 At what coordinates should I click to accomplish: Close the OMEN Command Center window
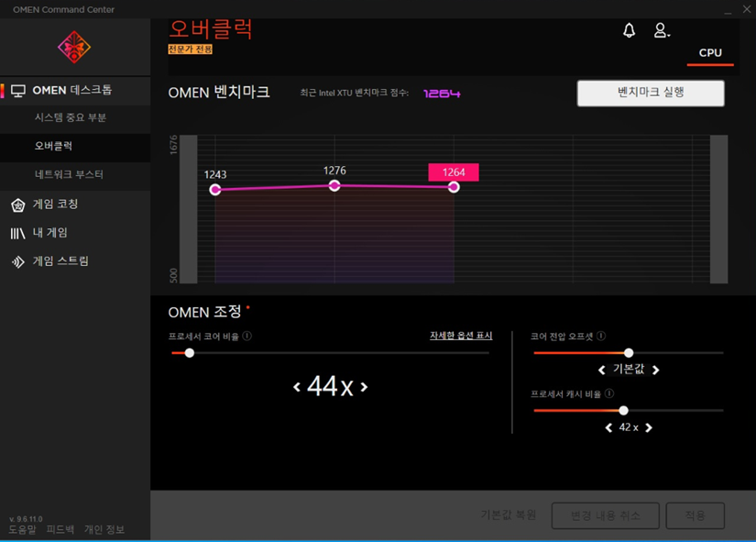point(747,9)
